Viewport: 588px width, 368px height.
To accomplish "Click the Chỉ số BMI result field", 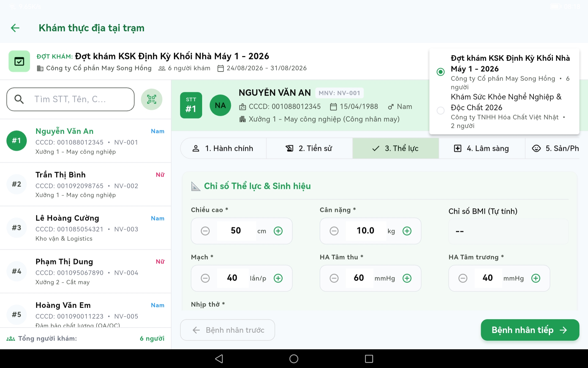I will (508, 231).
